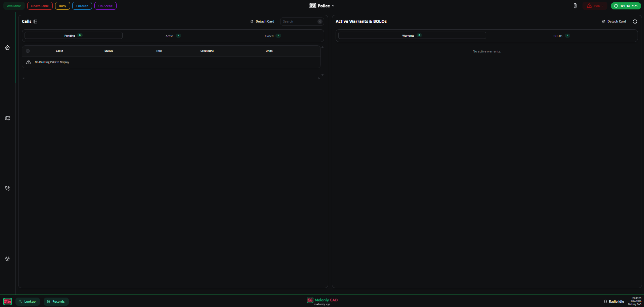Select the Warrants tab
The image size is (644, 307).
pyautogui.click(x=412, y=35)
